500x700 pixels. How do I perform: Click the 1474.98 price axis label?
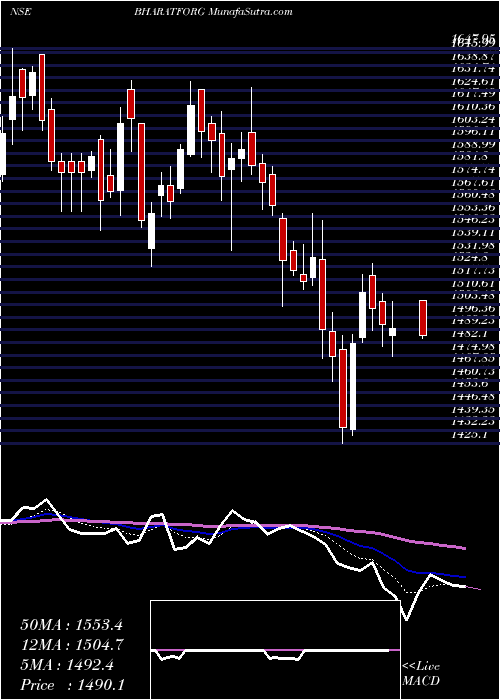(x=473, y=347)
